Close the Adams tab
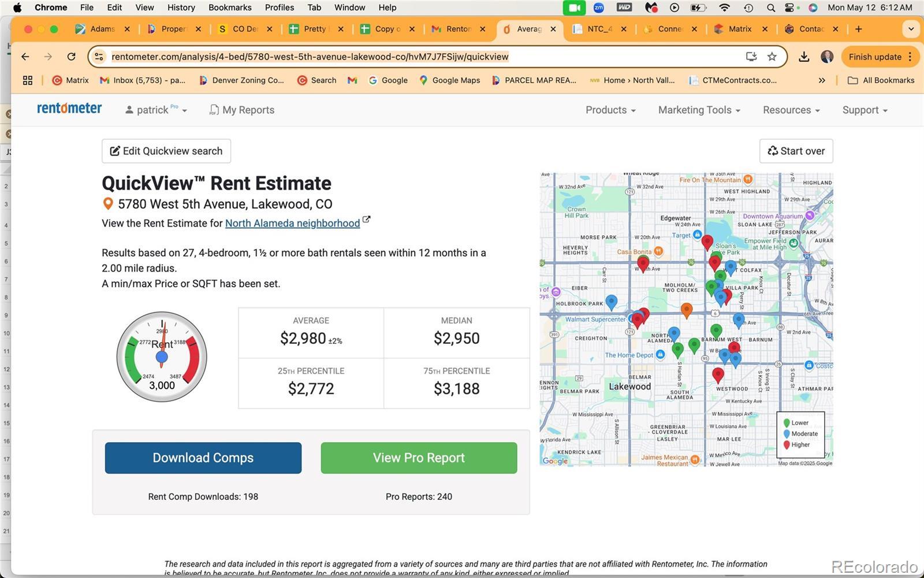This screenshot has width=924, height=578. coord(127,29)
